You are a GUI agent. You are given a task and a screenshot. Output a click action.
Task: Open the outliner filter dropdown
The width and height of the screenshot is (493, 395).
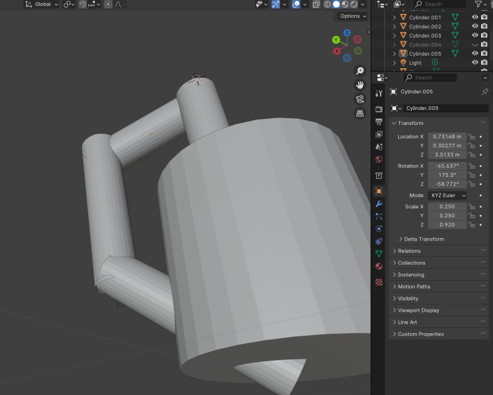click(480, 4)
